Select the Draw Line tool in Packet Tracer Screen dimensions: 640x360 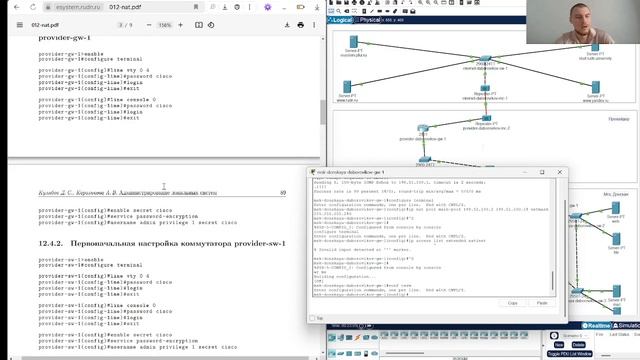pyautogui.click(x=371, y=11)
